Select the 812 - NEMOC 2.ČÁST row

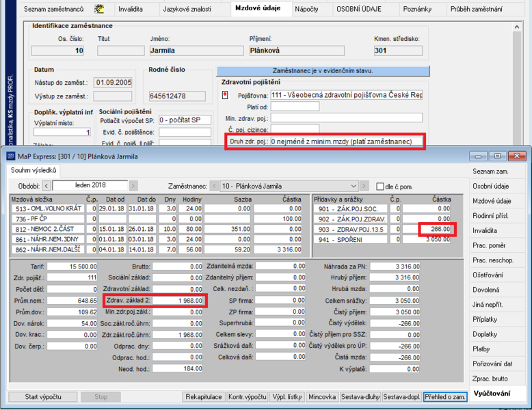157,229
